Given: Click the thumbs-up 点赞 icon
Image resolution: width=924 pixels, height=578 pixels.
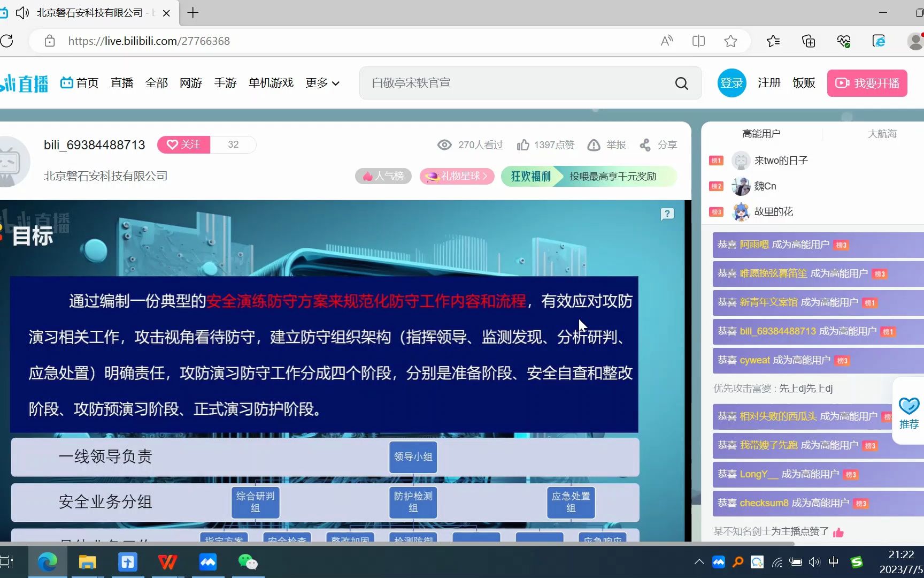Looking at the screenshot, I should pos(525,144).
